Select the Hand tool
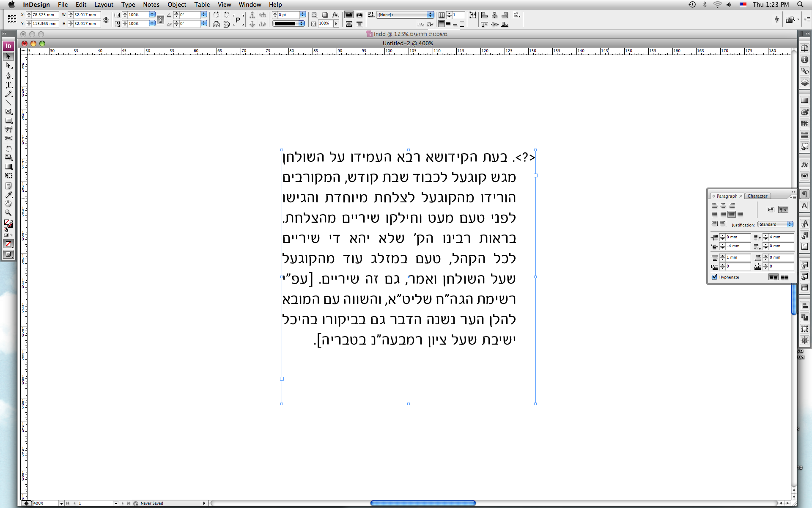The width and height of the screenshot is (812, 508). [x=8, y=204]
